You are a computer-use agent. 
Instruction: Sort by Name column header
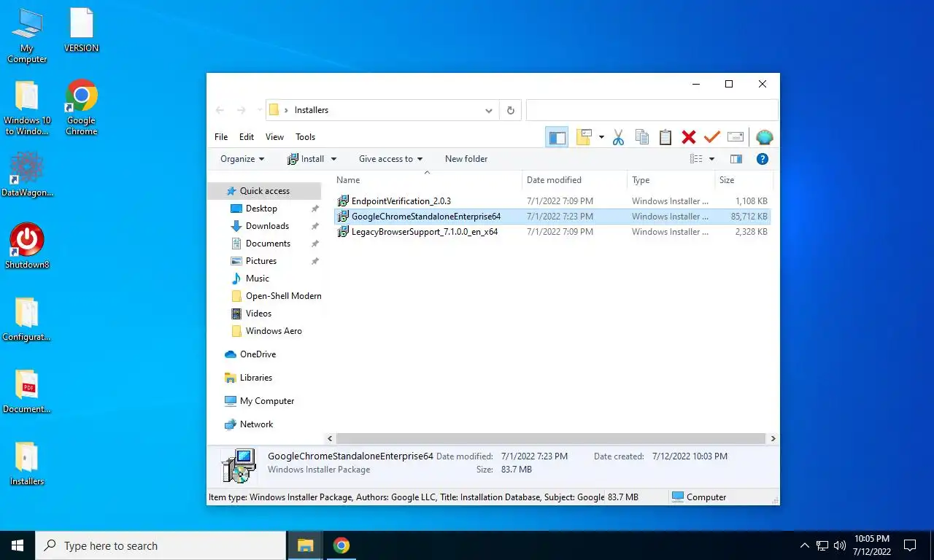coord(427,180)
